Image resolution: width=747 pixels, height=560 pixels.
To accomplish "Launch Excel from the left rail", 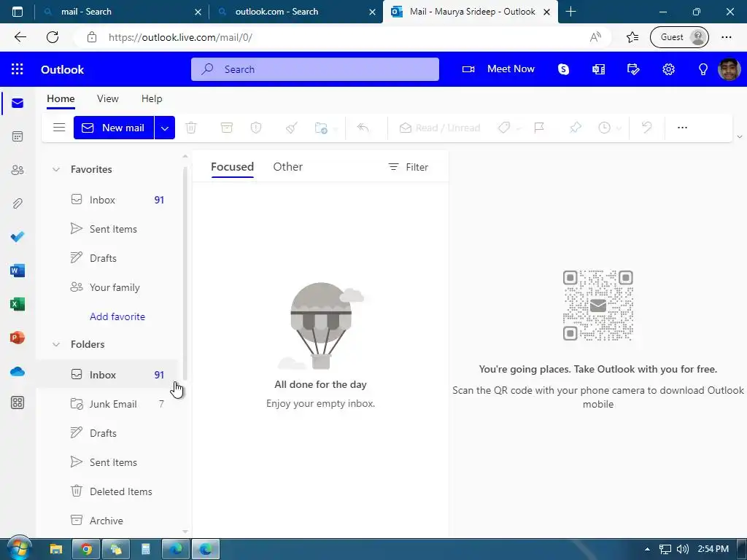I will coord(18,304).
